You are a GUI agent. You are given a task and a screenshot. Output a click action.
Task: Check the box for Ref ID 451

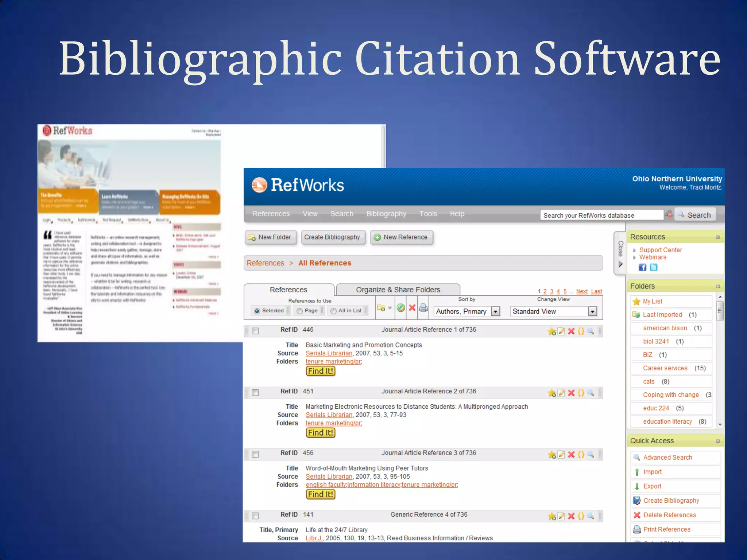click(255, 393)
